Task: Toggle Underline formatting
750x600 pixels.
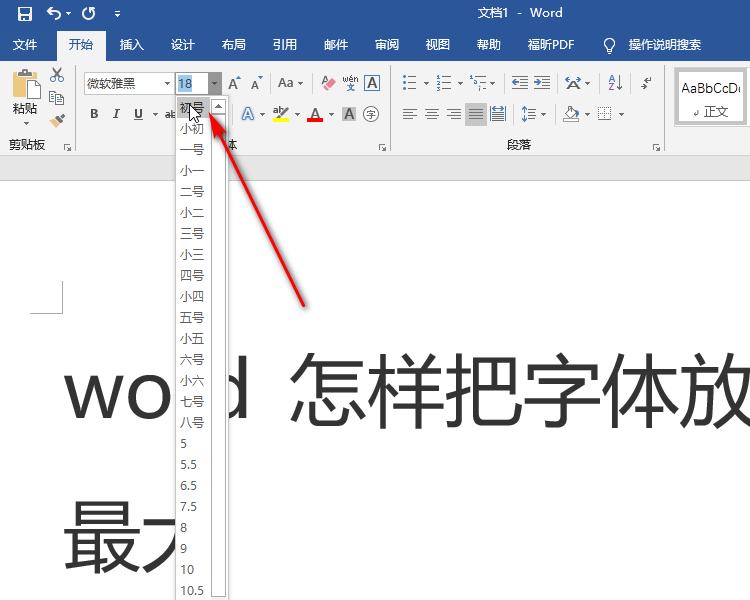Action: click(138, 114)
